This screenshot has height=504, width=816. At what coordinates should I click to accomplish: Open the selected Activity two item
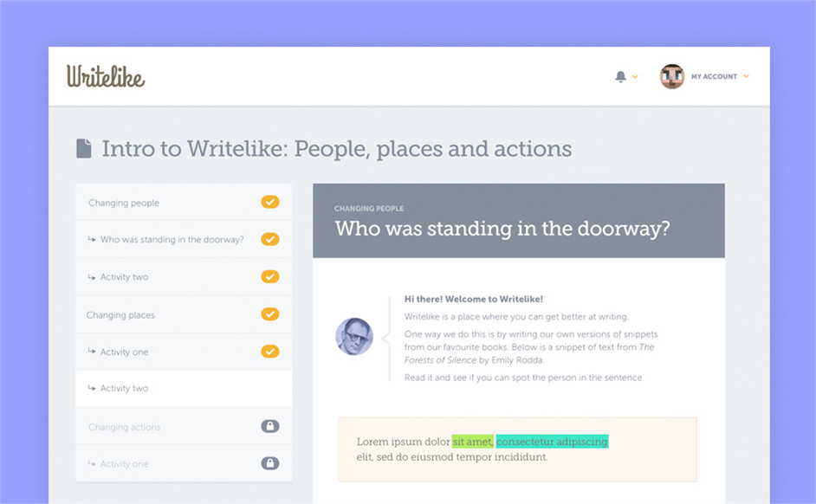coord(124,389)
